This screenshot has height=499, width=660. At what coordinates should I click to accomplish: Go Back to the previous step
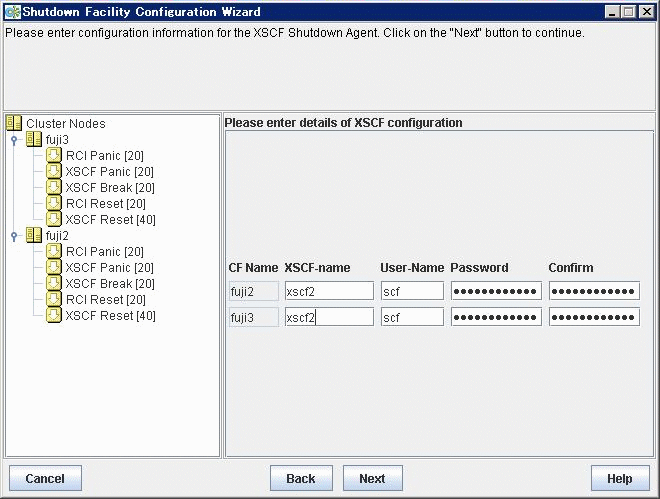pyautogui.click(x=301, y=478)
